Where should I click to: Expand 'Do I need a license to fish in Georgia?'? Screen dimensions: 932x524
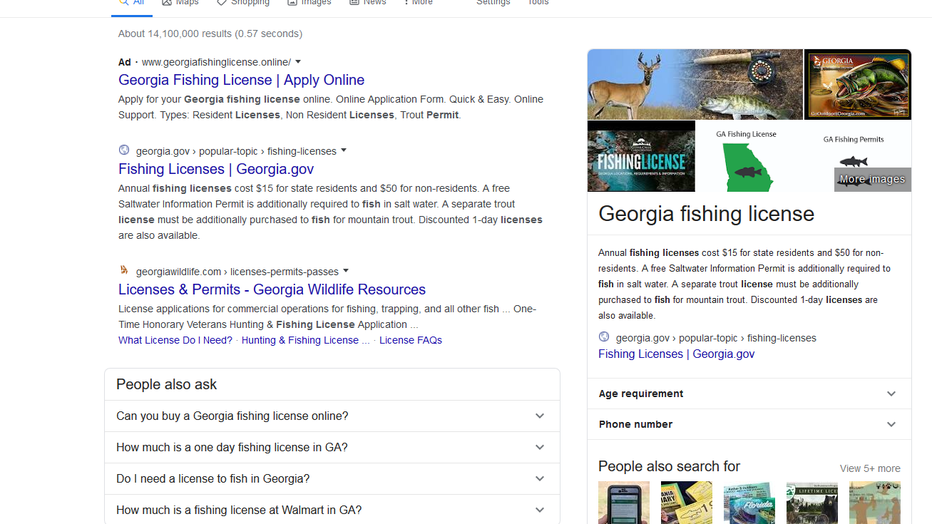332,479
